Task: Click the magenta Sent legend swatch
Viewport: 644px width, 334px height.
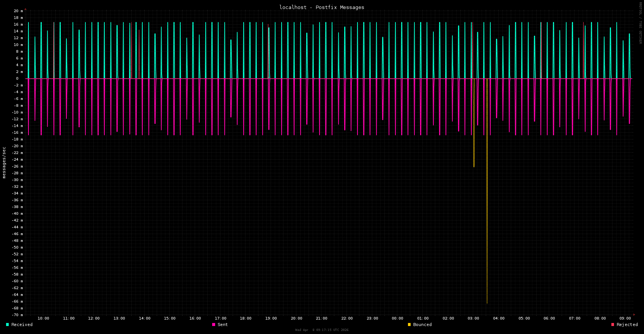Action: [214, 325]
